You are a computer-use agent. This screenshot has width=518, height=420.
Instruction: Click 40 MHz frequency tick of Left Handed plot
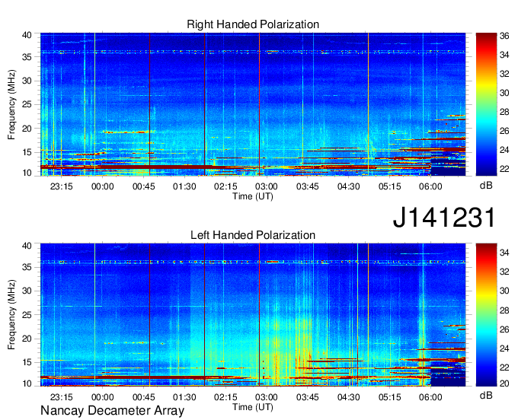(27, 246)
